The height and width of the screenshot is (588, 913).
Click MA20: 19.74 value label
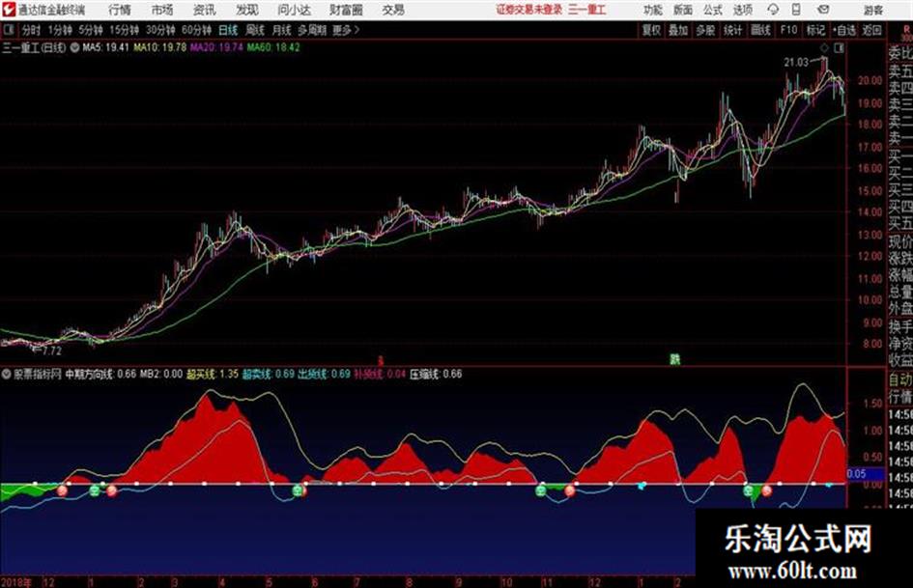pos(216,47)
